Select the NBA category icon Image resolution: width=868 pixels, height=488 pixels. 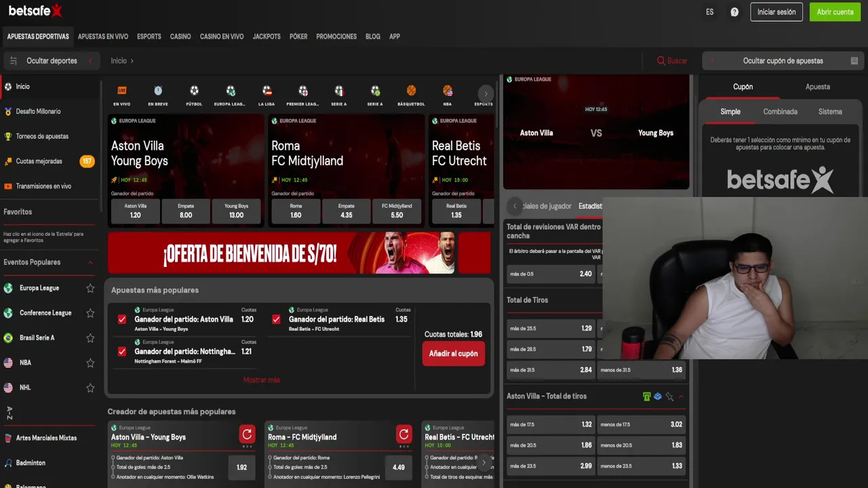448,91
